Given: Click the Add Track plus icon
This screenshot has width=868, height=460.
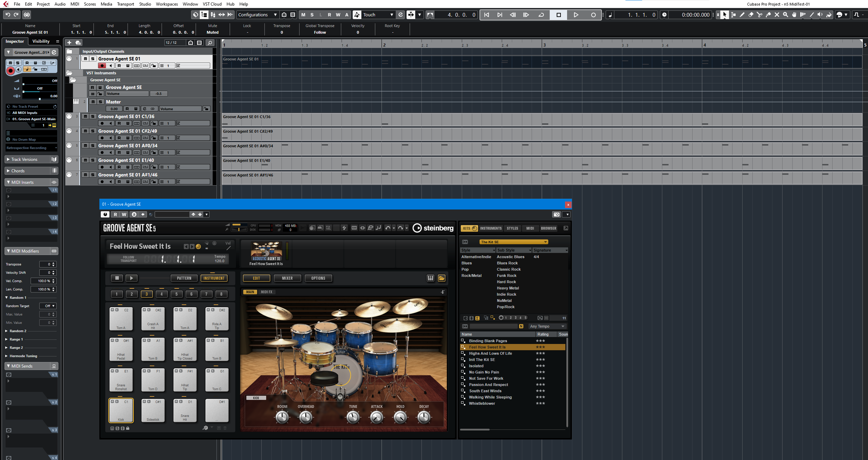Looking at the screenshot, I should pos(69,42).
